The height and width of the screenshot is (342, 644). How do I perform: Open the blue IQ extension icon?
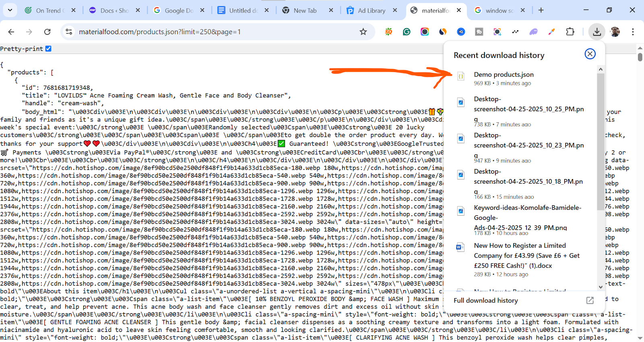(461, 32)
